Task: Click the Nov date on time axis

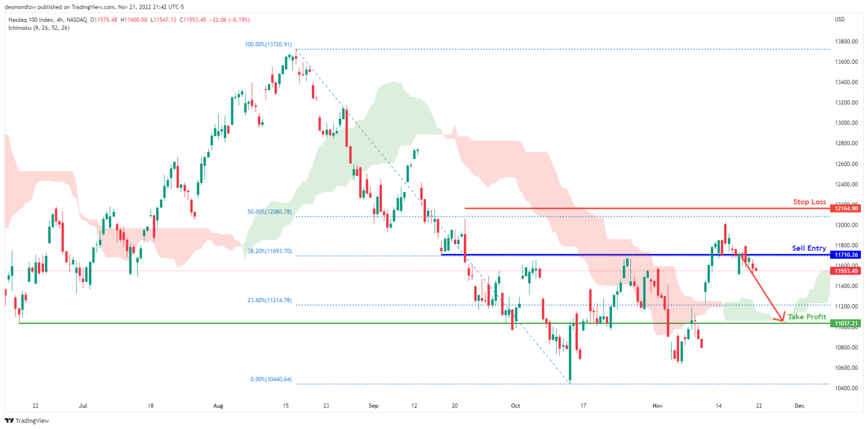Action: point(658,406)
